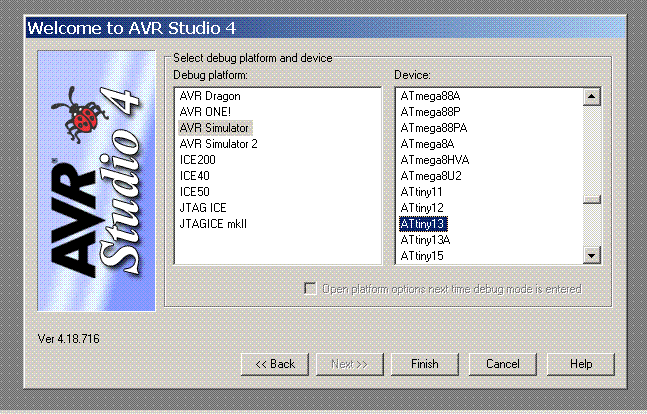Click device list scroll up arrow
Screen dimensions: 647x414
pos(592,97)
